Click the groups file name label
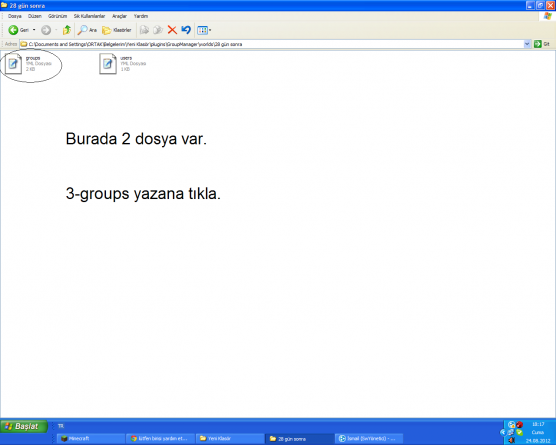The width and height of the screenshot is (556, 445). click(x=33, y=58)
